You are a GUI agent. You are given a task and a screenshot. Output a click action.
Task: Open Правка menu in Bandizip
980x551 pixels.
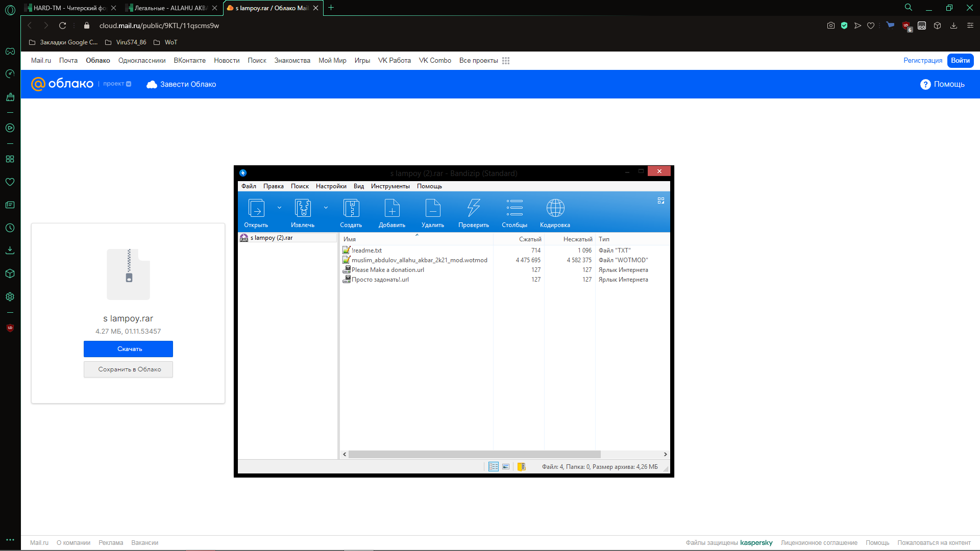click(x=274, y=186)
